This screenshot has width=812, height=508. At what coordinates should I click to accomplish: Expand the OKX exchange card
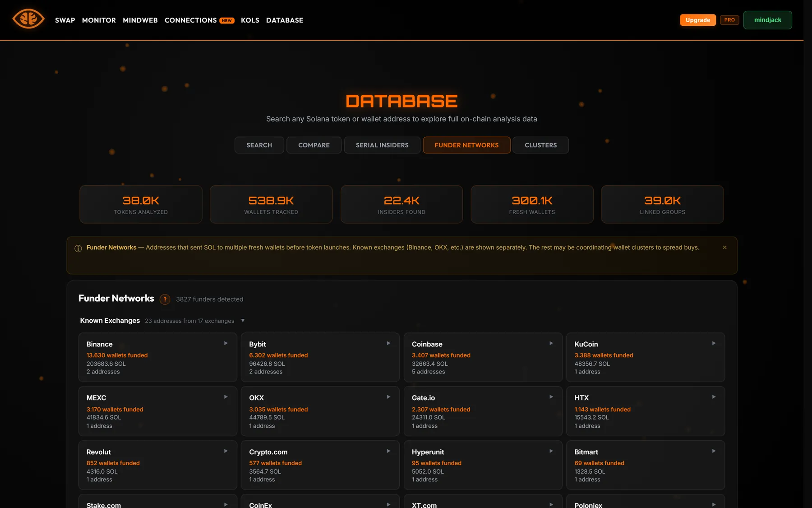coord(388,397)
